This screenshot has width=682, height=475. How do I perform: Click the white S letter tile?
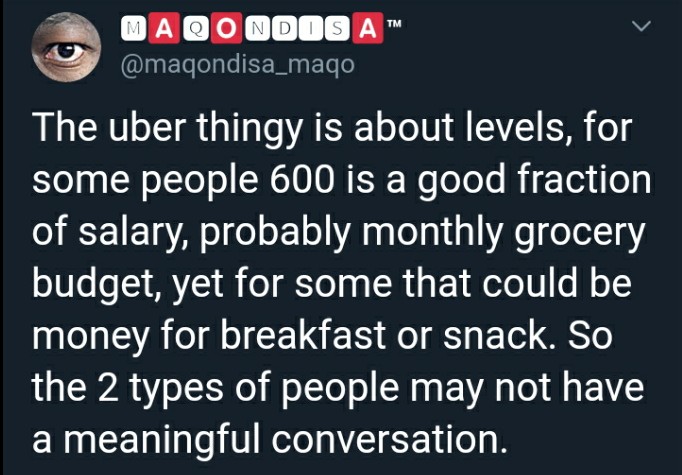(x=337, y=29)
